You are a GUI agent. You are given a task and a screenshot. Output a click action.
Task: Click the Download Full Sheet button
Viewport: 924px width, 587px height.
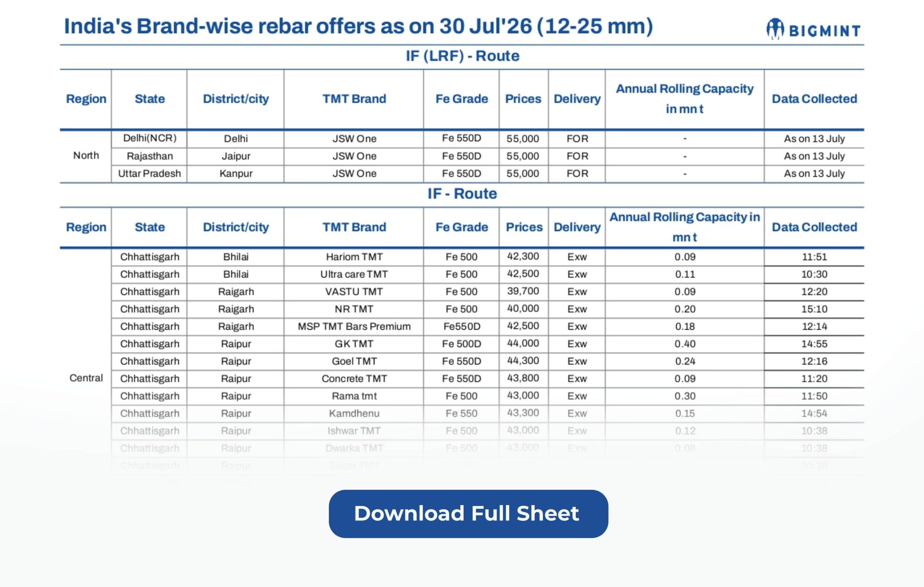coord(468,513)
